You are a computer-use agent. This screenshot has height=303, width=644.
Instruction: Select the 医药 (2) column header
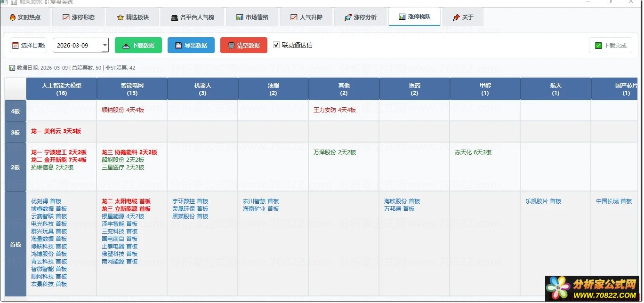[x=415, y=89]
